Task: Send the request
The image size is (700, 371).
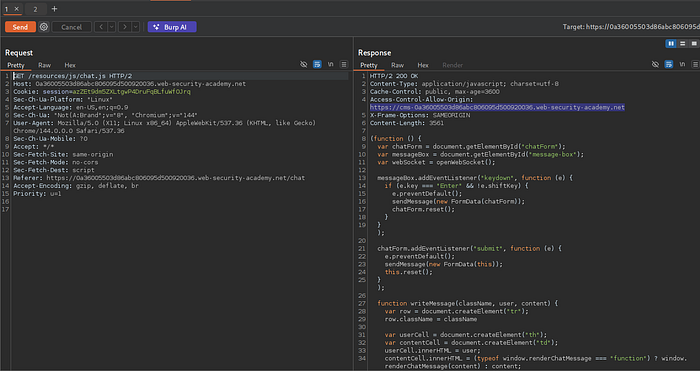Action: pos(20,27)
